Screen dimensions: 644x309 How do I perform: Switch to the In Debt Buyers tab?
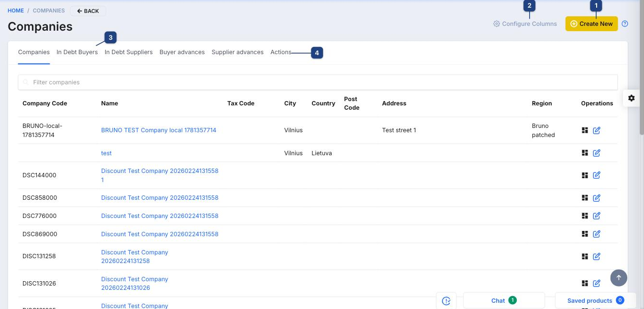coord(77,52)
